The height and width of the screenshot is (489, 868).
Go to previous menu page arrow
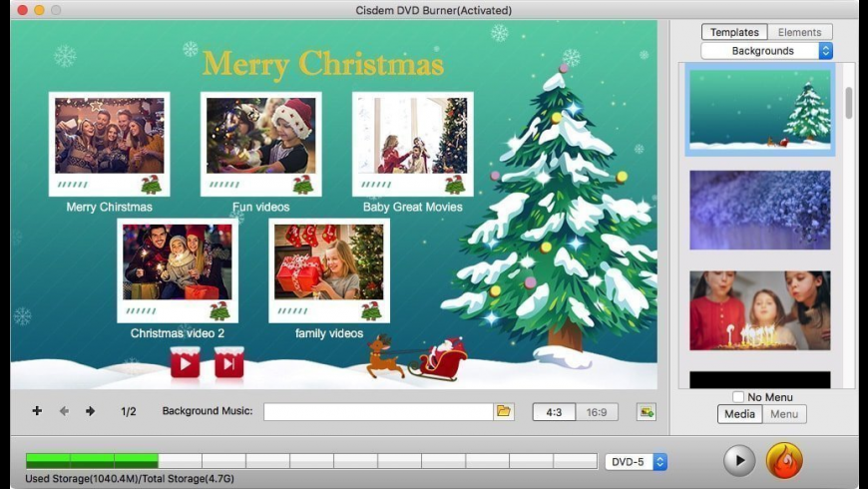pyautogui.click(x=64, y=411)
